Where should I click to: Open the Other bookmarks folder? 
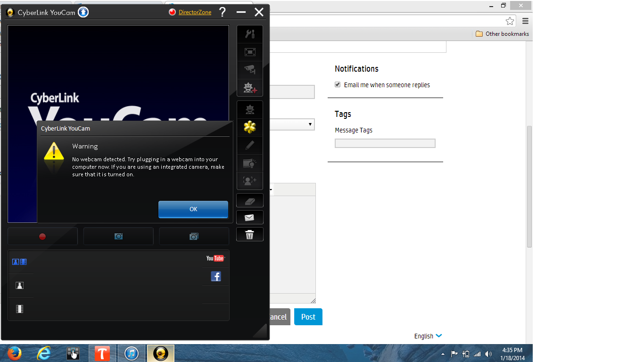pos(502,34)
